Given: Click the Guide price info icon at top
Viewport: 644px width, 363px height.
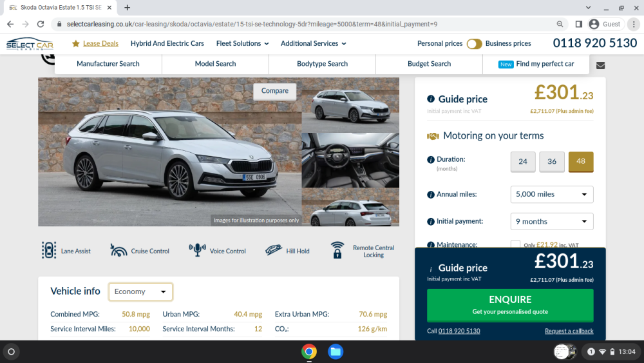Looking at the screenshot, I should pos(431,99).
